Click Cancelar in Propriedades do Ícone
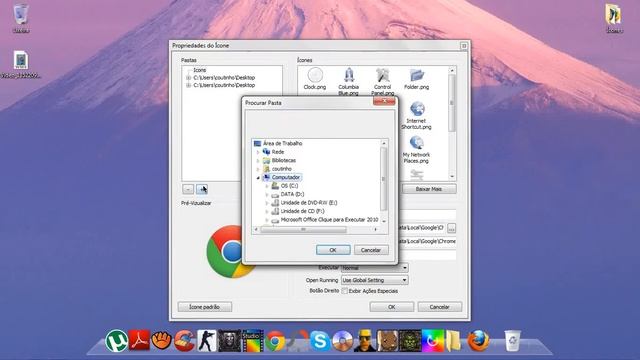 [x=439, y=307]
